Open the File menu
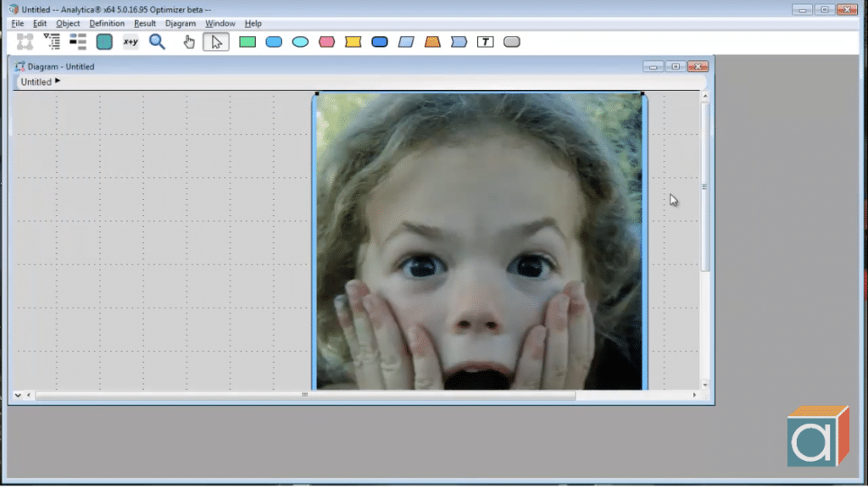 [x=18, y=24]
